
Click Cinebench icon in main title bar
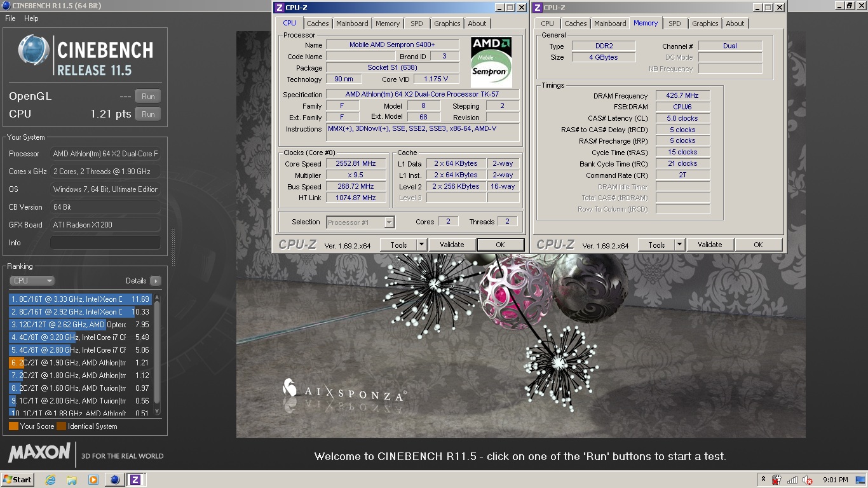6,6
